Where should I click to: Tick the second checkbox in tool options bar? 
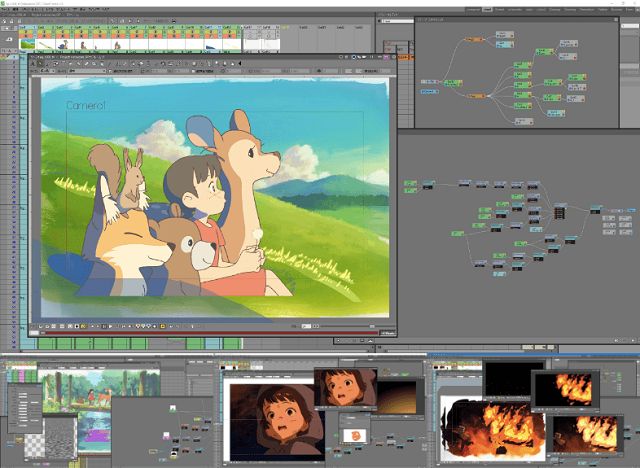(193, 71)
